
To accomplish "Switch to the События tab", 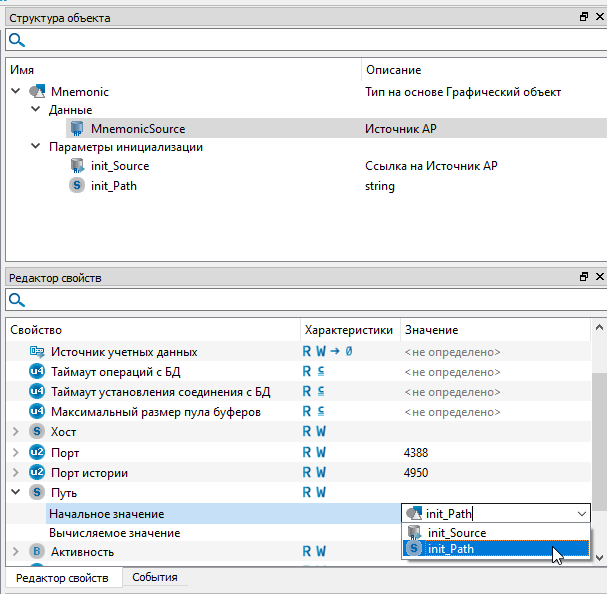I will (154, 577).
